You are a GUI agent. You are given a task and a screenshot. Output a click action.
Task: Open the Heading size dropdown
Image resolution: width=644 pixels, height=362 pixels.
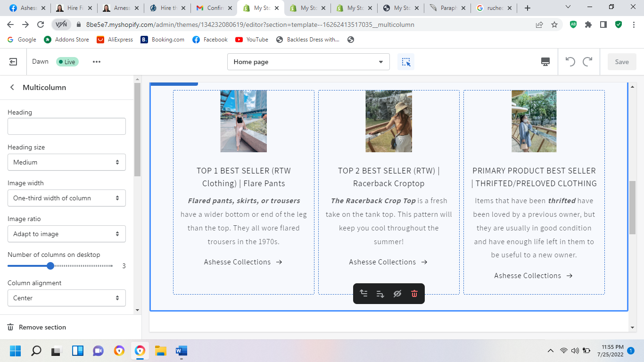pos(66,162)
